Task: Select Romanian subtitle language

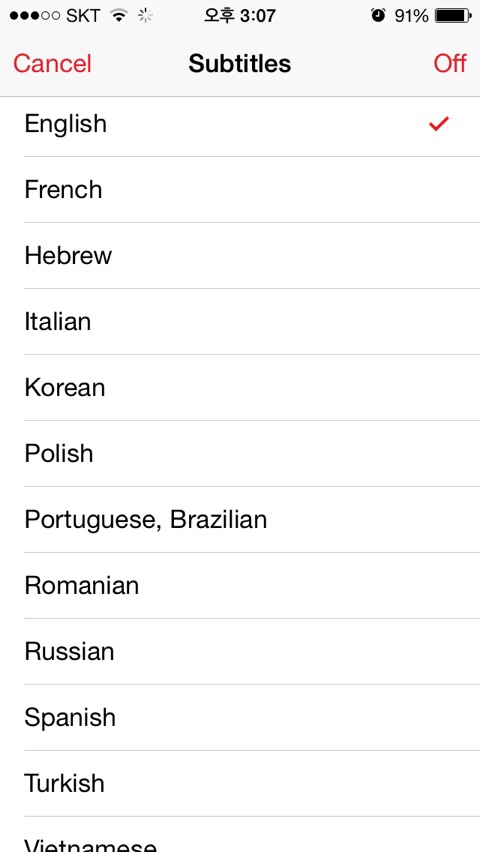Action: coord(240,585)
